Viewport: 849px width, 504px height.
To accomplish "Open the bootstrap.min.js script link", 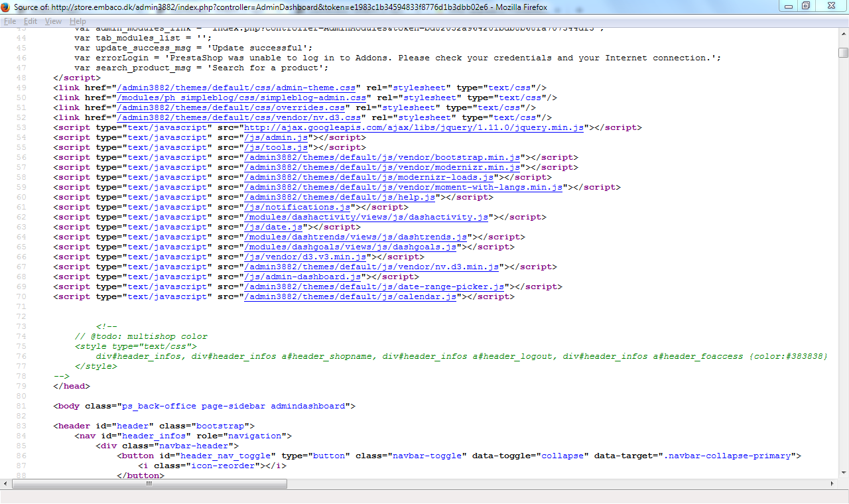I will tap(382, 157).
